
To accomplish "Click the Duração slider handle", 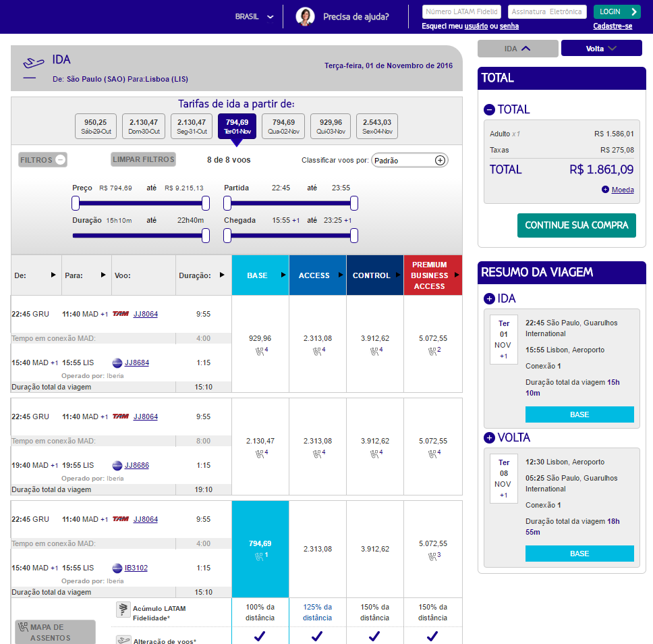I will click(x=206, y=236).
